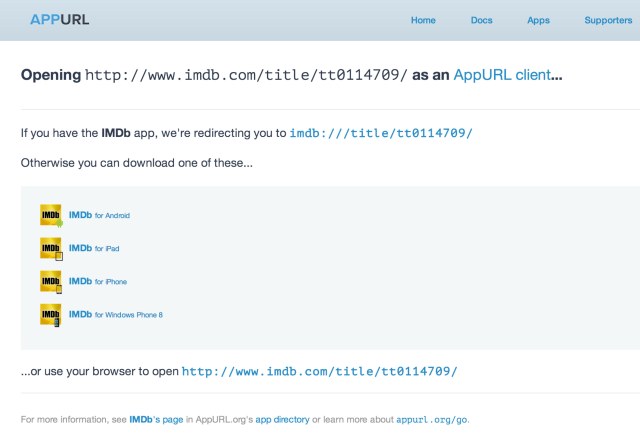Open the IMDb for iPad link
Image resolution: width=640 pixels, height=444 pixels.
pos(94,248)
